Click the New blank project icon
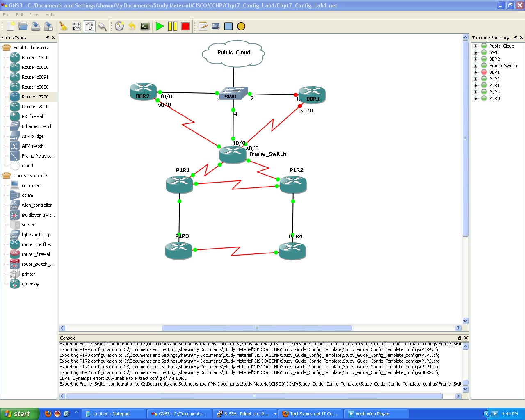The image size is (525, 420). [10, 26]
